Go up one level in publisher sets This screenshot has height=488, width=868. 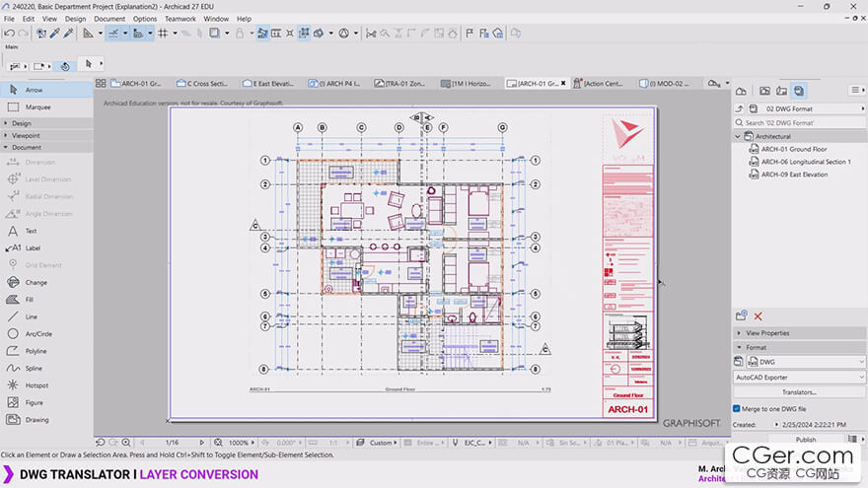point(739,109)
